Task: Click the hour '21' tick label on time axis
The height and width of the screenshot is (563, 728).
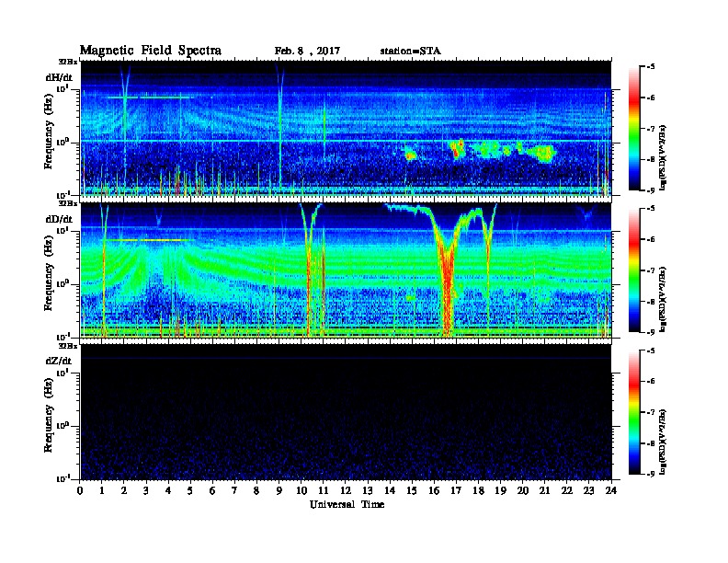Action: pyautogui.click(x=544, y=490)
